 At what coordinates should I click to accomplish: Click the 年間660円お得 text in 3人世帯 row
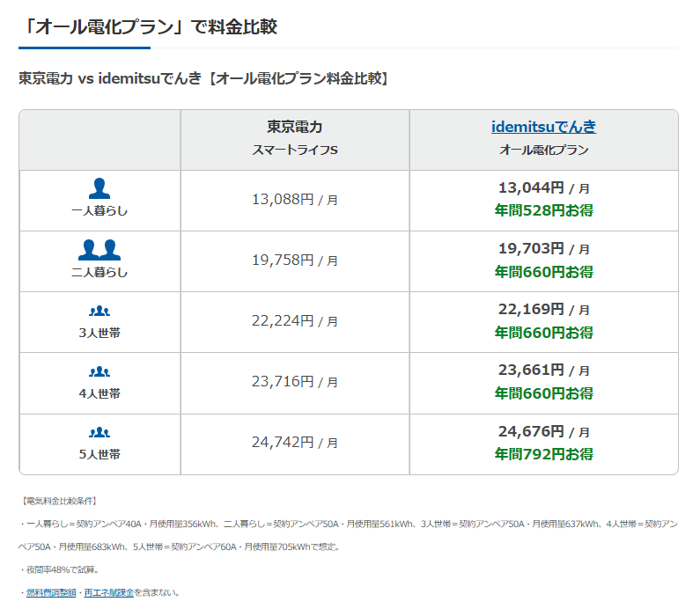click(x=544, y=333)
